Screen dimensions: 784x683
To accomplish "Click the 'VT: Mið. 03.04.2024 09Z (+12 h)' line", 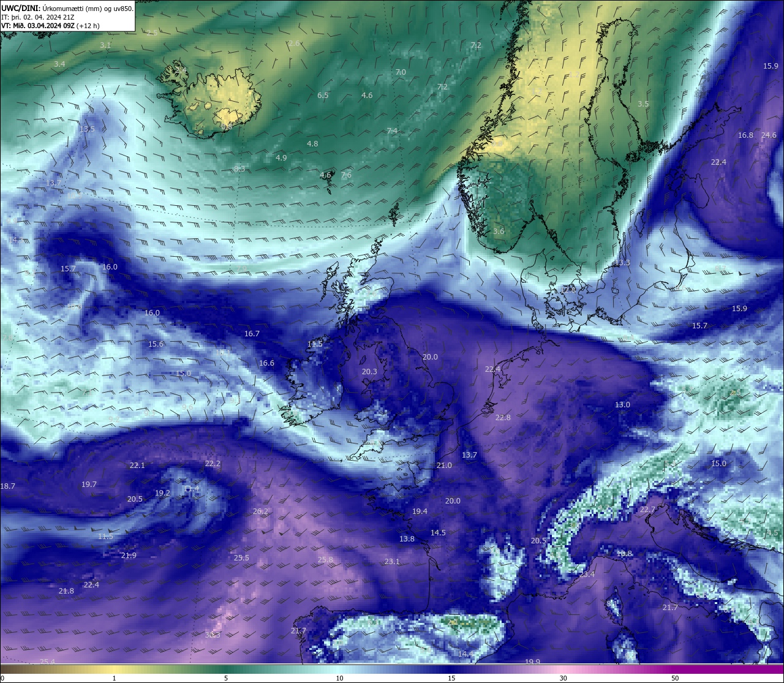I will pos(51,26).
